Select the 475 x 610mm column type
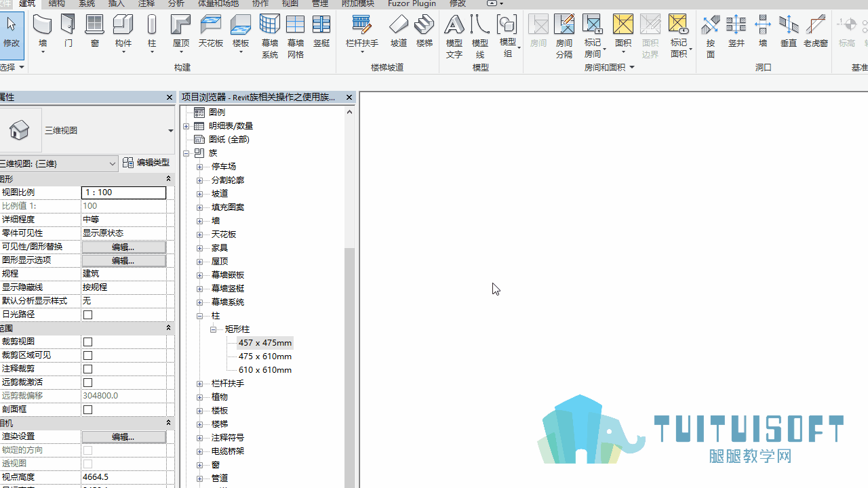 (x=265, y=356)
